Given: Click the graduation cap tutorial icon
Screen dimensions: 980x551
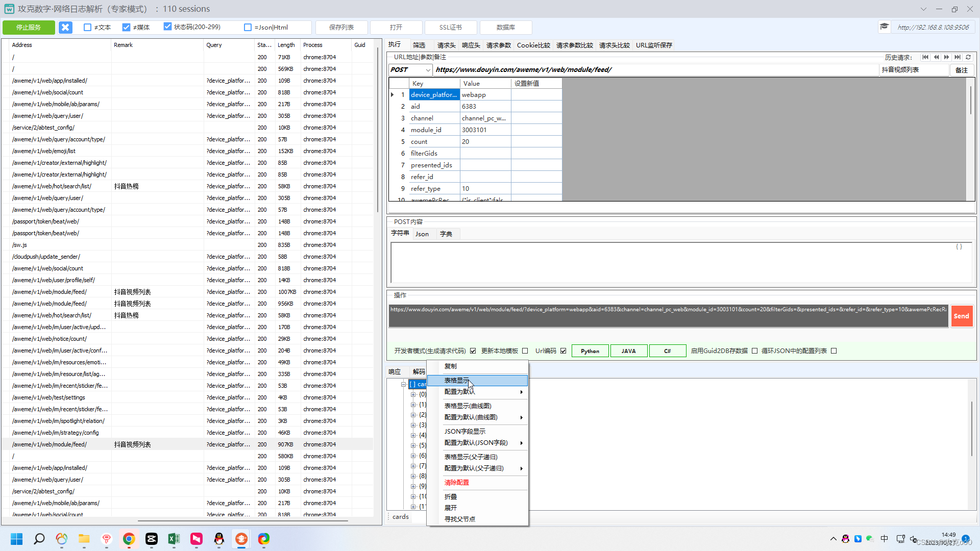Looking at the screenshot, I should 885,27.
